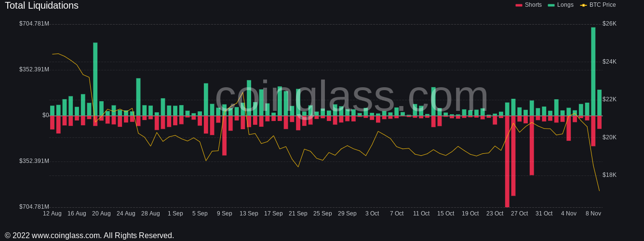Select the largest red shorts bar near 25 Oct
644x241 pixels.
507,161
